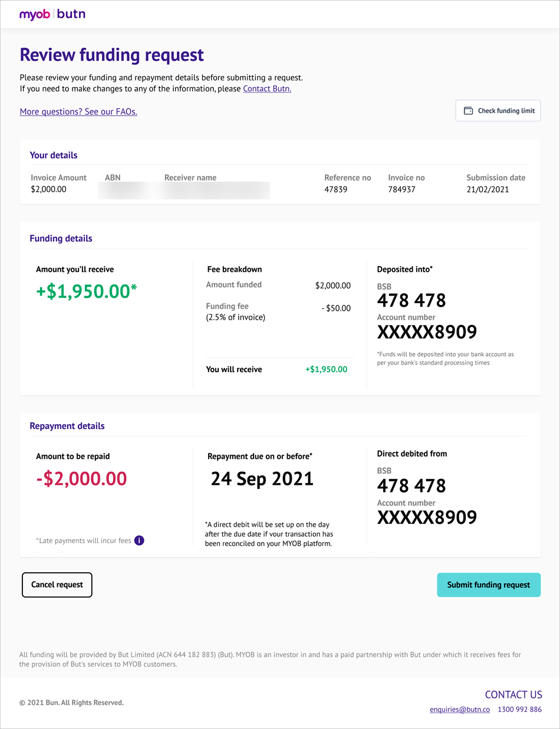Click the CONTACT US footer heading

point(513,695)
